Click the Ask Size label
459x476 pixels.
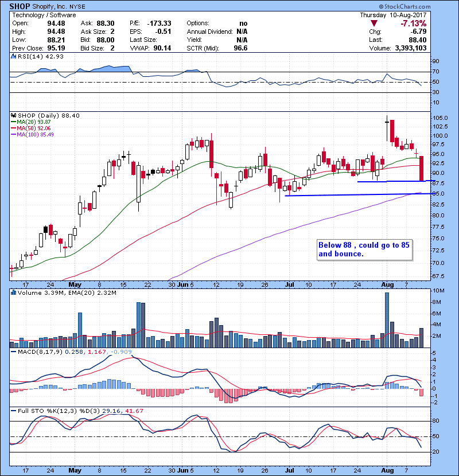click(x=94, y=32)
